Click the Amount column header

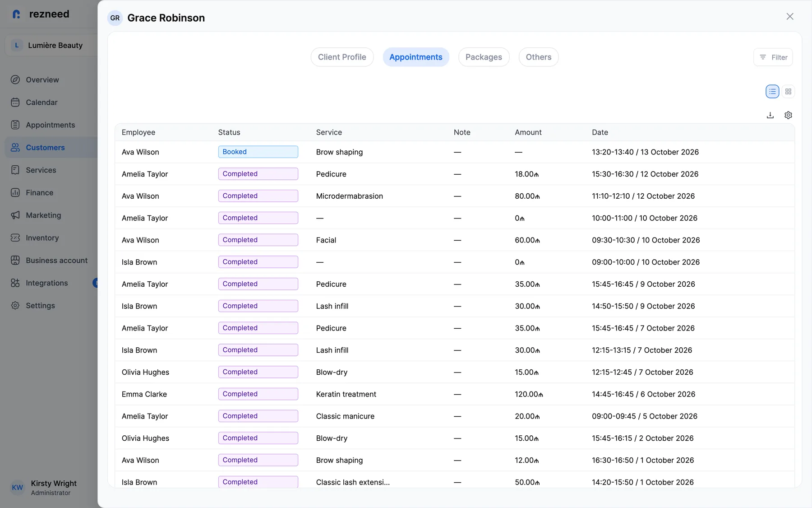tap(528, 132)
